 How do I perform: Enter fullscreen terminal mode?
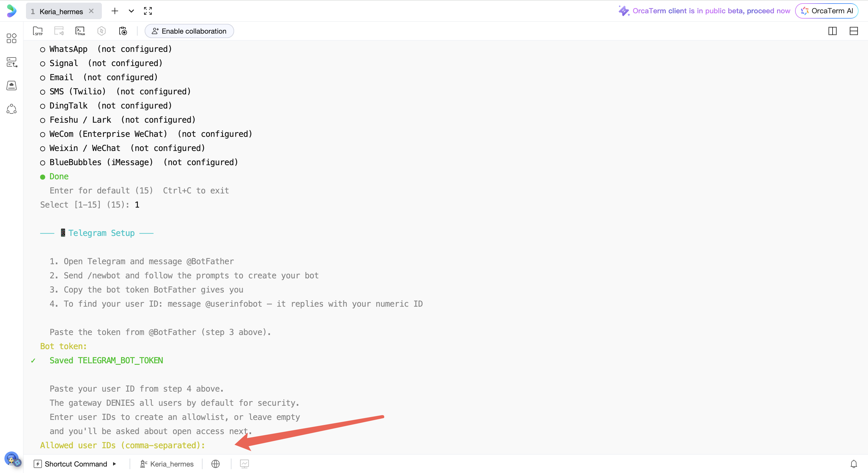[148, 11]
